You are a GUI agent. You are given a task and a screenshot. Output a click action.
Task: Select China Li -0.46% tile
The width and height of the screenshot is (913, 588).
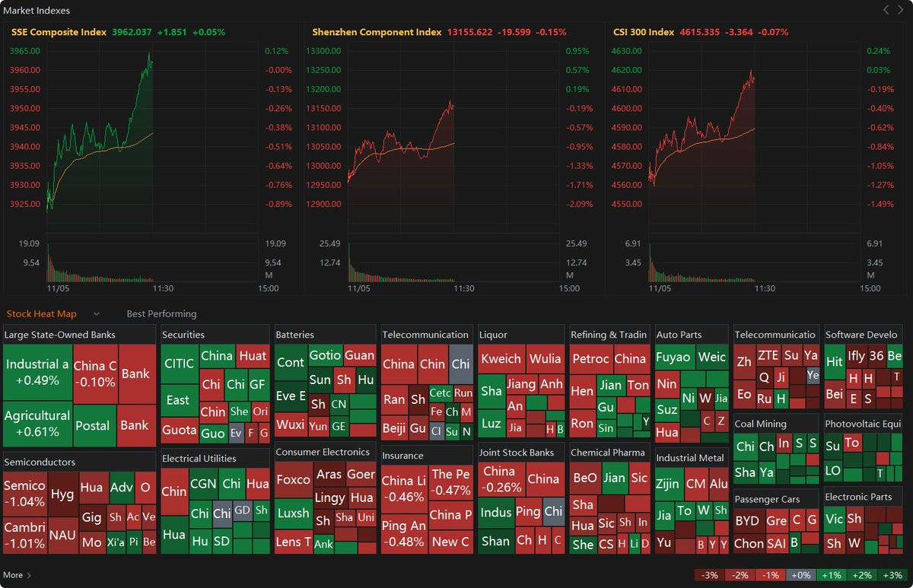403,488
